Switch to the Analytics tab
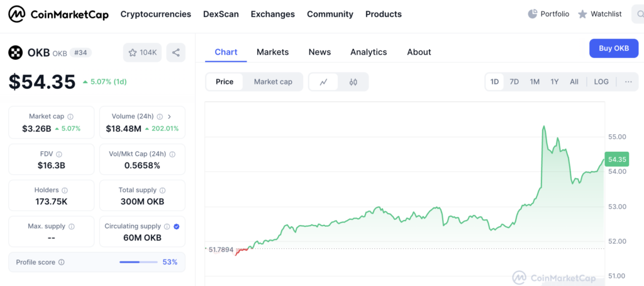644x286 pixels. 369,52
